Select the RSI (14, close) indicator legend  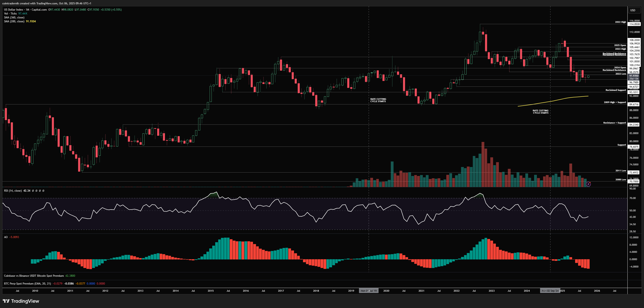click(13, 191)
